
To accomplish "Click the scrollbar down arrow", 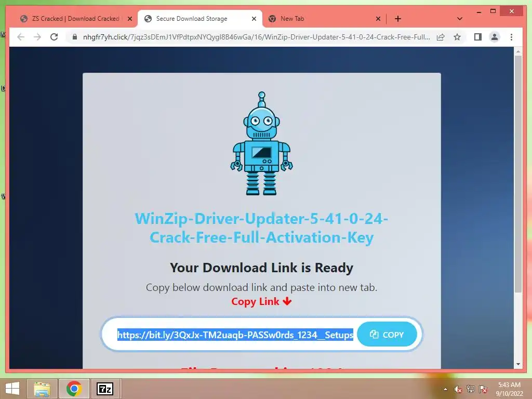I will (x=518, y=364).
